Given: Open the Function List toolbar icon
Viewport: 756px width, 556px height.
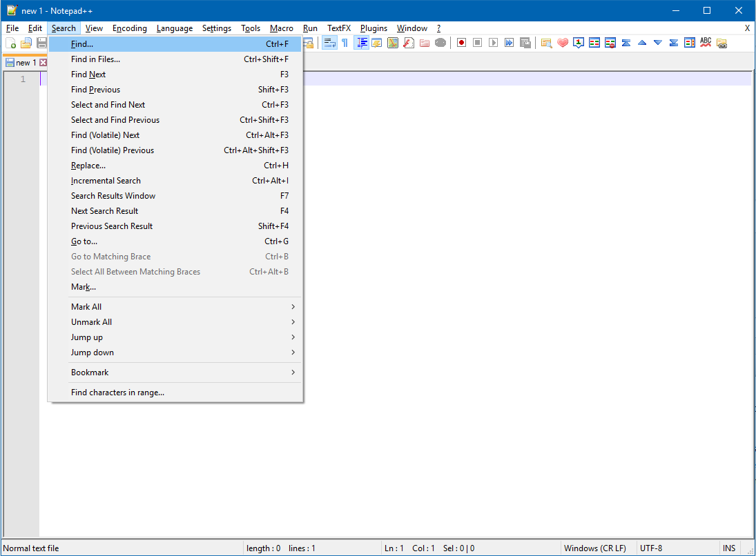Looking at the screenshot, I should click(408, 43).
